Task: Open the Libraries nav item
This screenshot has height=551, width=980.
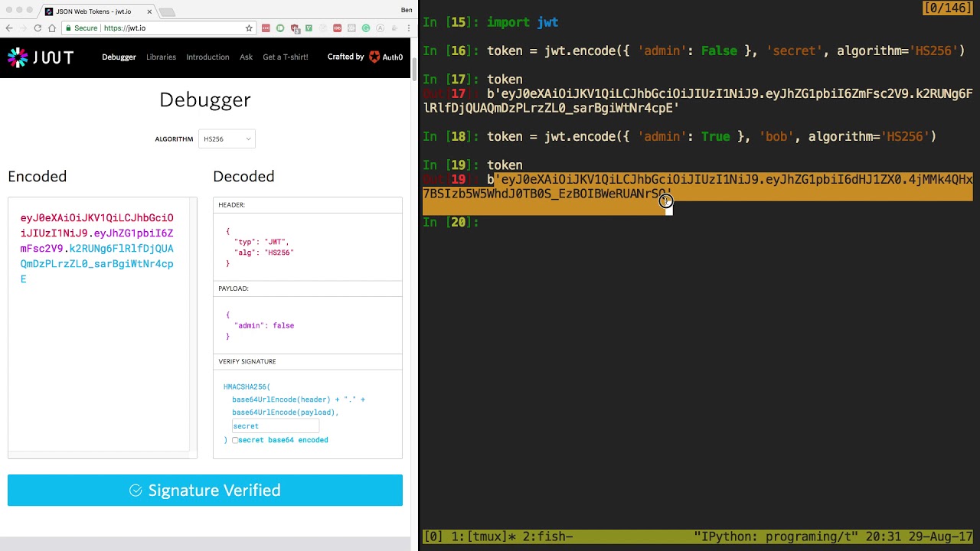Action: coord(161,57)
